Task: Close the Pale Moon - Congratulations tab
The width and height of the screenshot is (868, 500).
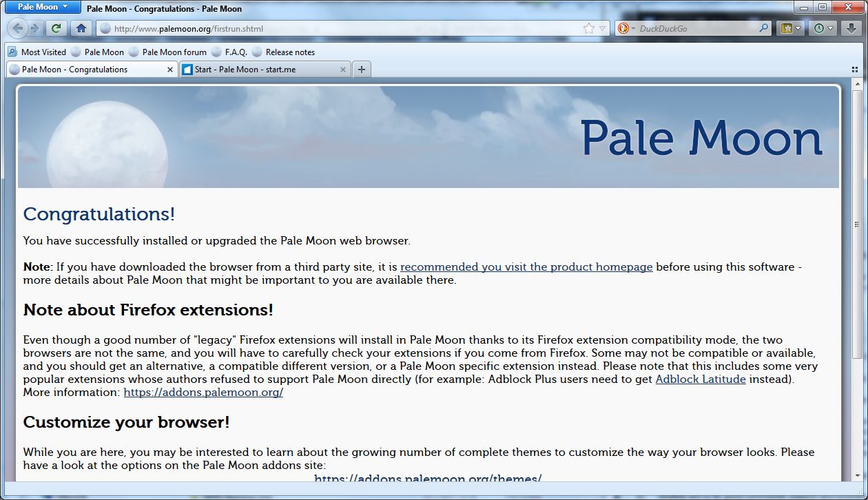Action: (170, 70)
